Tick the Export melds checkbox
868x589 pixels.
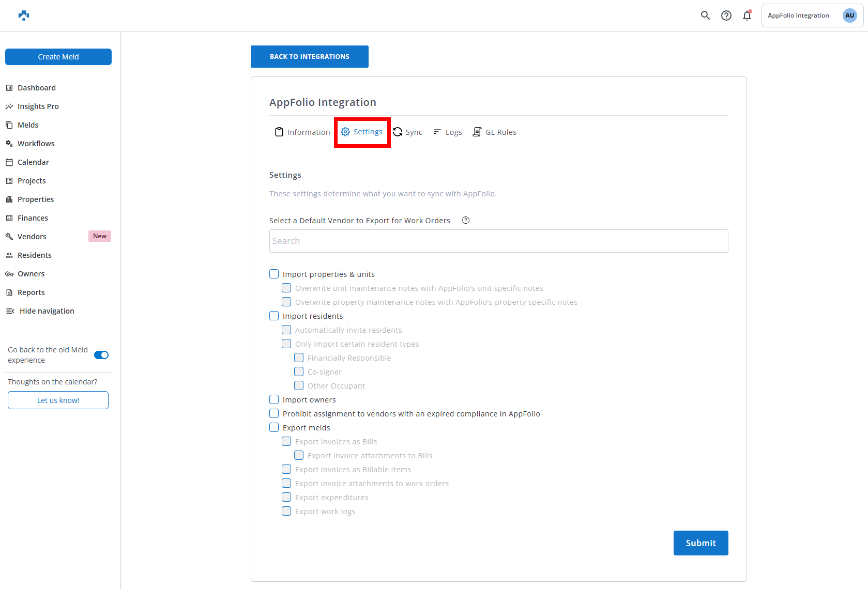[x=274, y=428]
